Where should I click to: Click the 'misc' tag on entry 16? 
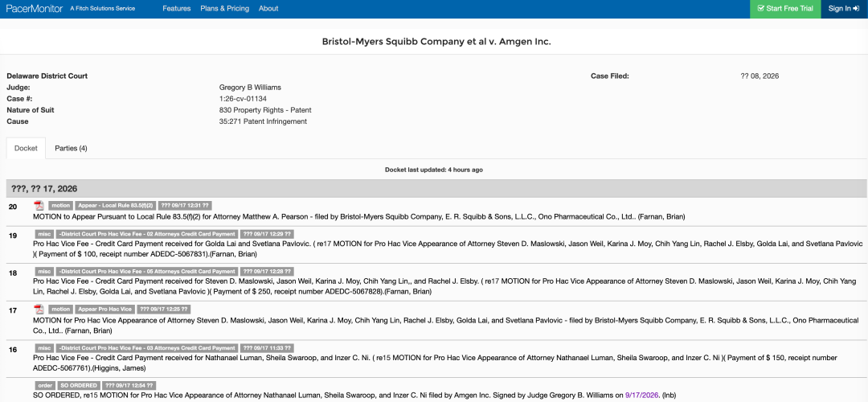(44, 348)
